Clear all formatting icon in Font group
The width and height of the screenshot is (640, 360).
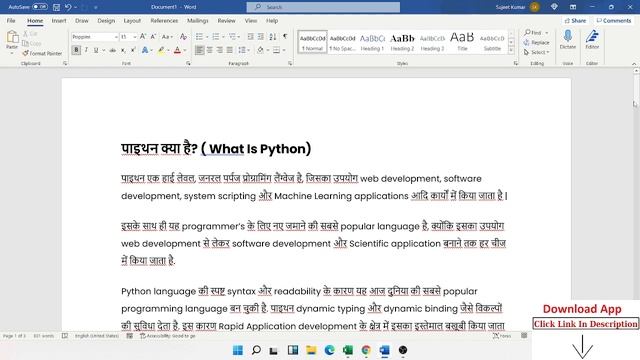[x=183, y=37]
